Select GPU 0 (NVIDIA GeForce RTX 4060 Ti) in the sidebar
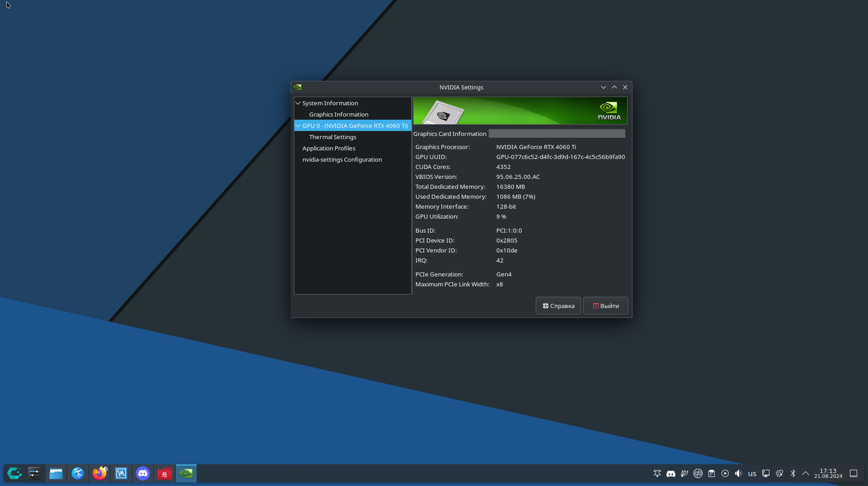 pyautogui.click(x=355, y=126)
